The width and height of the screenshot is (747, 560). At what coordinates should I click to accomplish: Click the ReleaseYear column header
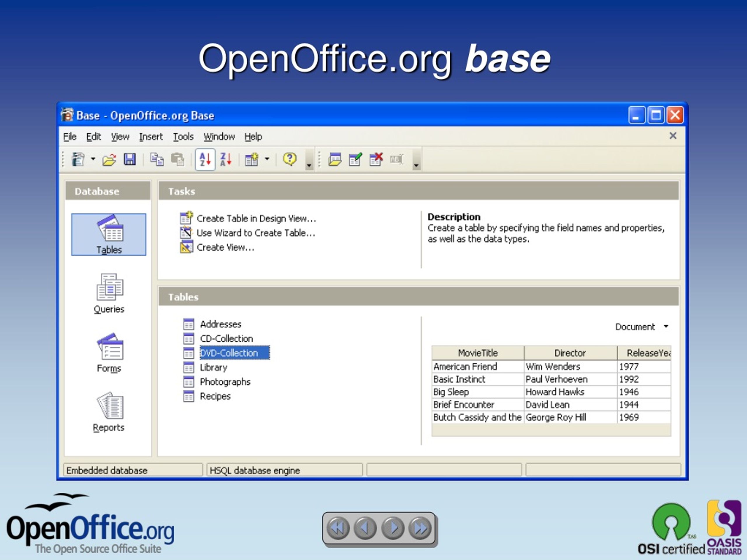[644, 353]
